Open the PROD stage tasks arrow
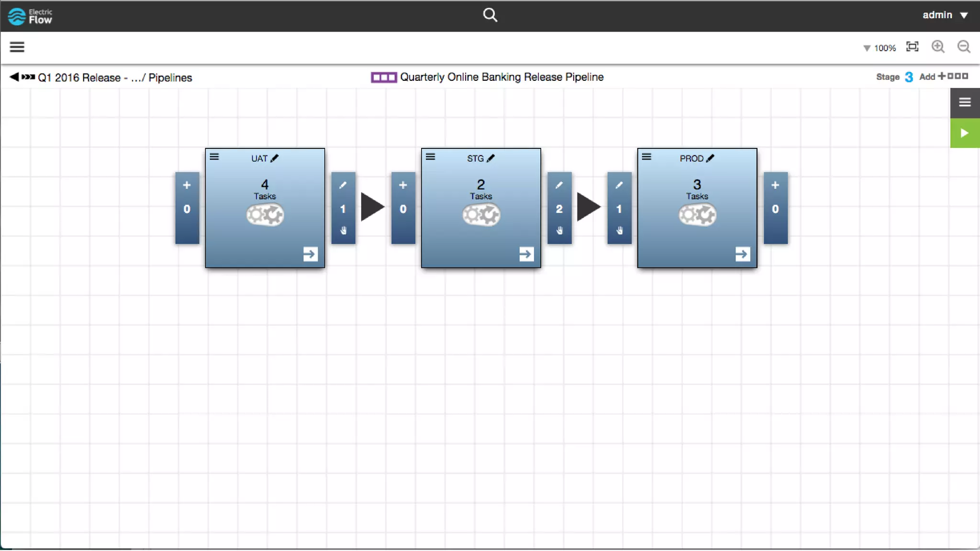Screen dimensions: 980x551 coord(742,254)
